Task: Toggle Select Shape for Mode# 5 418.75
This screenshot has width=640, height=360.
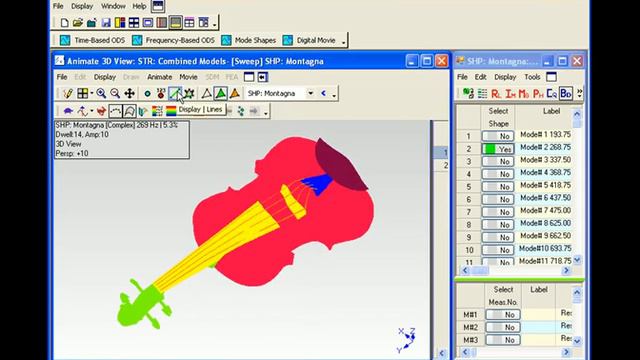Action: tap(498, 187)
